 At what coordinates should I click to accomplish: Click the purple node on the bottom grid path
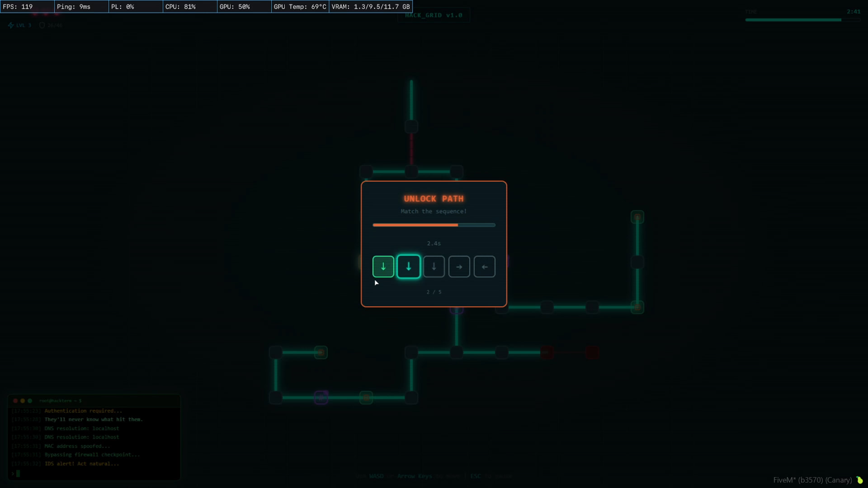(x=321, y=398)
